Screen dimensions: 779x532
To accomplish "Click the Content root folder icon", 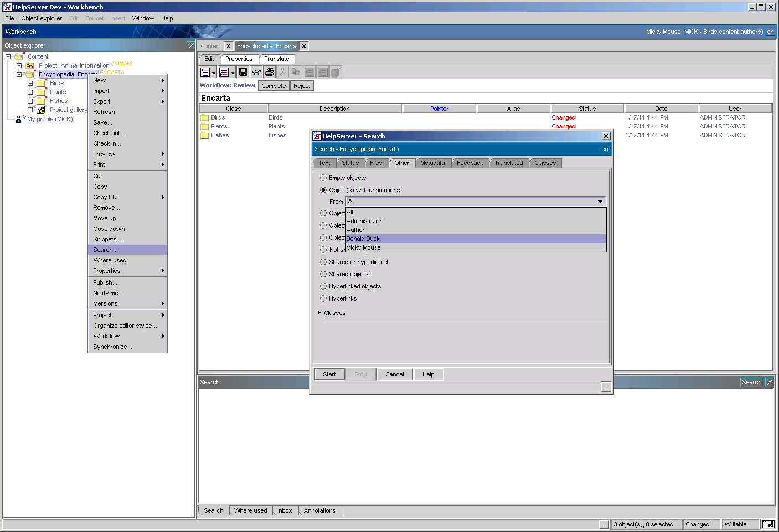I will (x=19, y=56).
